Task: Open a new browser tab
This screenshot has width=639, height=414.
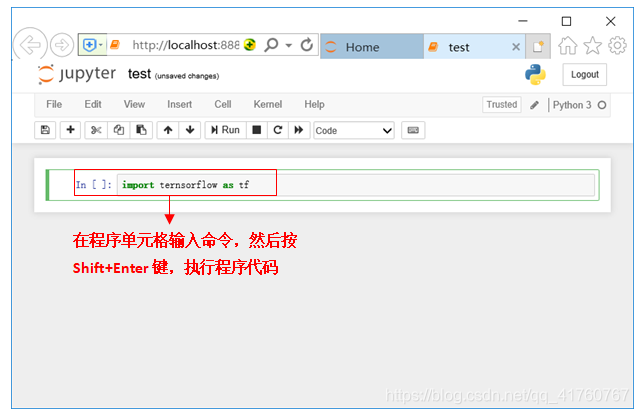Action: pos(538,46)
